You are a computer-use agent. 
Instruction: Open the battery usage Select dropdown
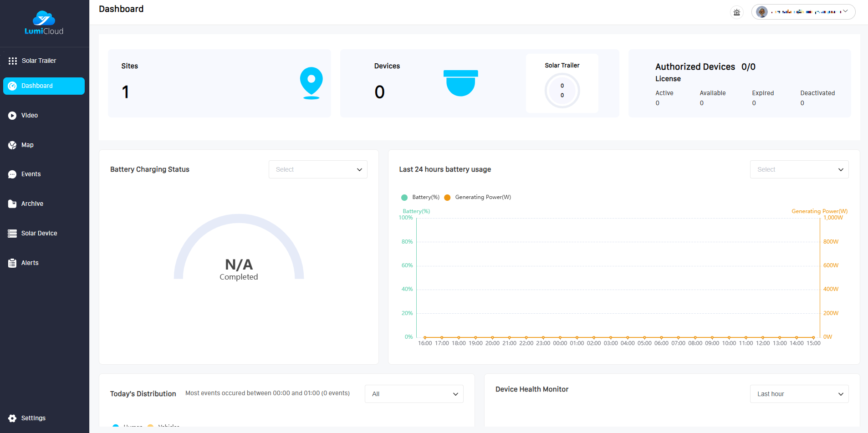[799, 169]
